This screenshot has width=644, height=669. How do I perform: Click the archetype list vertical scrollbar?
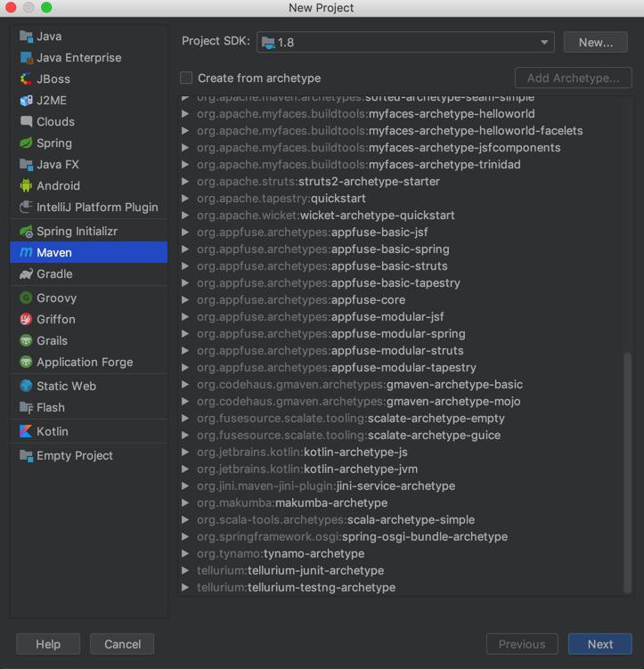pyautogui.click(x=627, y=472)
